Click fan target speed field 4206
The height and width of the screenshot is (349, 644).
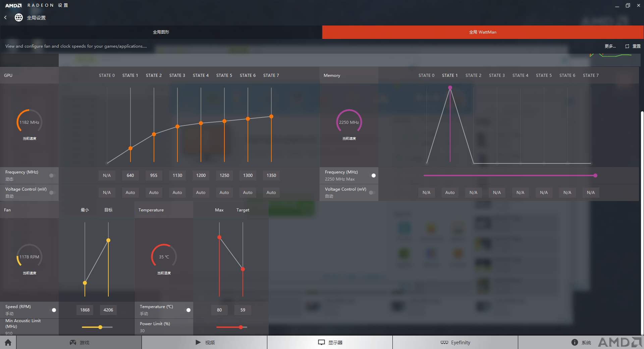[x=108, y=310]
